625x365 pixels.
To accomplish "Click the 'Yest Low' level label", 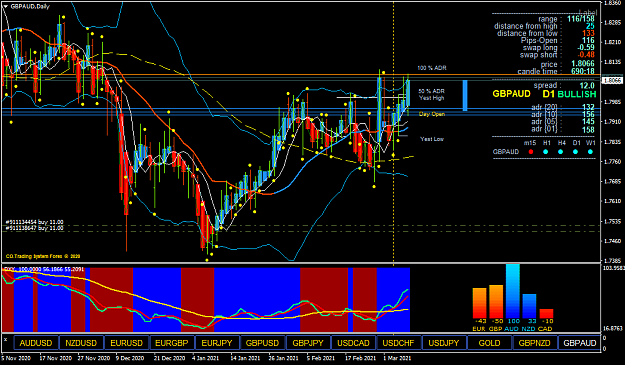I will (x=432, y=139).
